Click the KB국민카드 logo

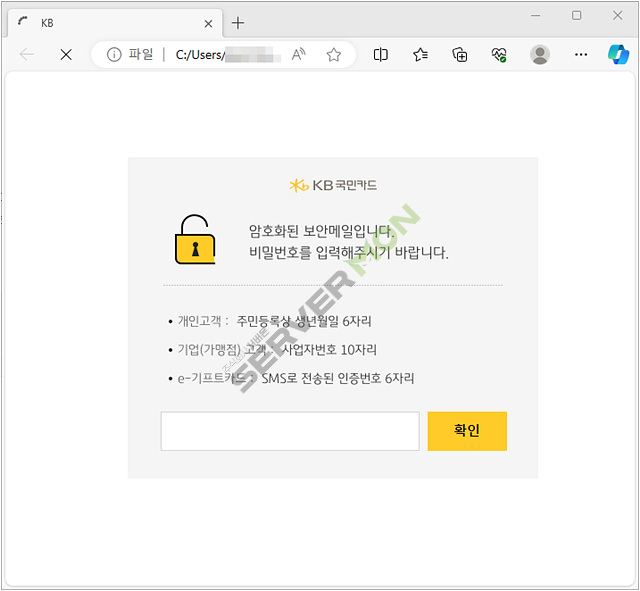(333, 185)
